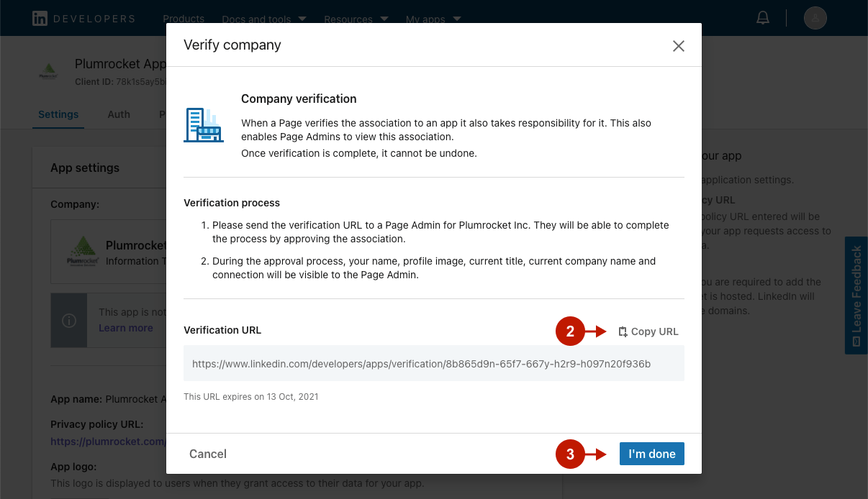Click the LinkedIn Developers logo

coord(83,19)
